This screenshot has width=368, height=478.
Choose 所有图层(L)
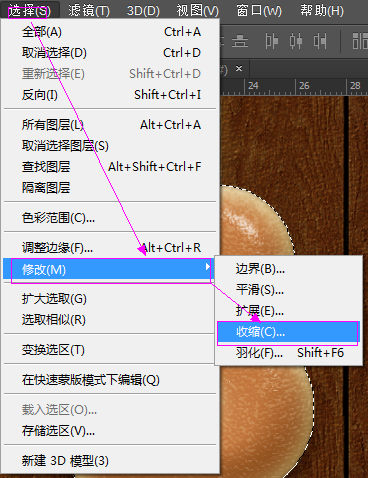click(111, 125)
